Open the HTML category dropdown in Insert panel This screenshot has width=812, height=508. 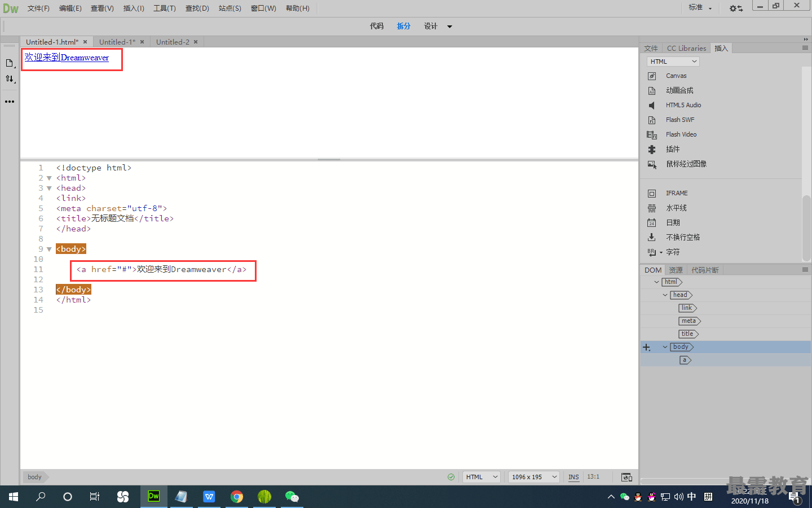pyautogui.click(x=673, y=62)
